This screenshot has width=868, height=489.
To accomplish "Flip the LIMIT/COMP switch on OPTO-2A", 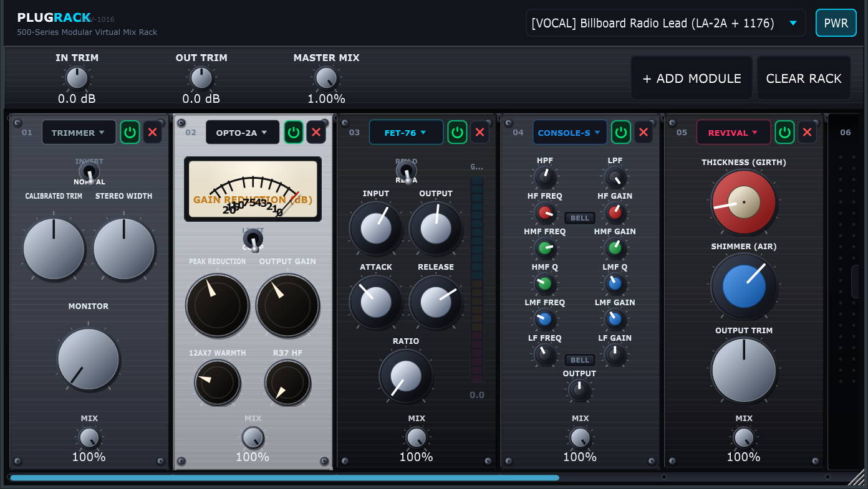I will 253,240.
